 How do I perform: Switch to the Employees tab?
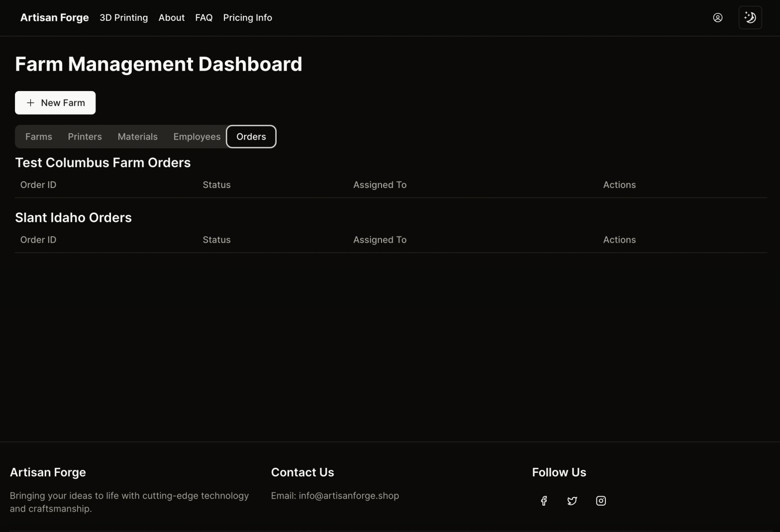click(x=197, y=137)
